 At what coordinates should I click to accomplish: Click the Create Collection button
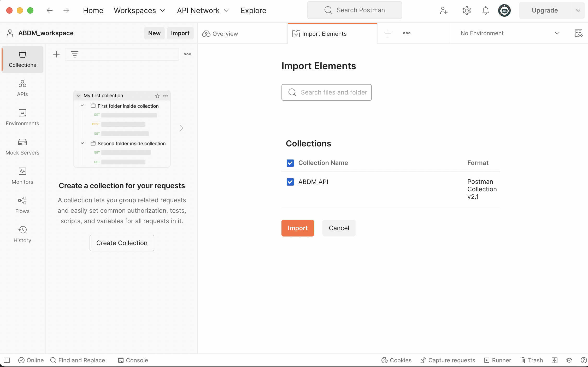point(122,243)
